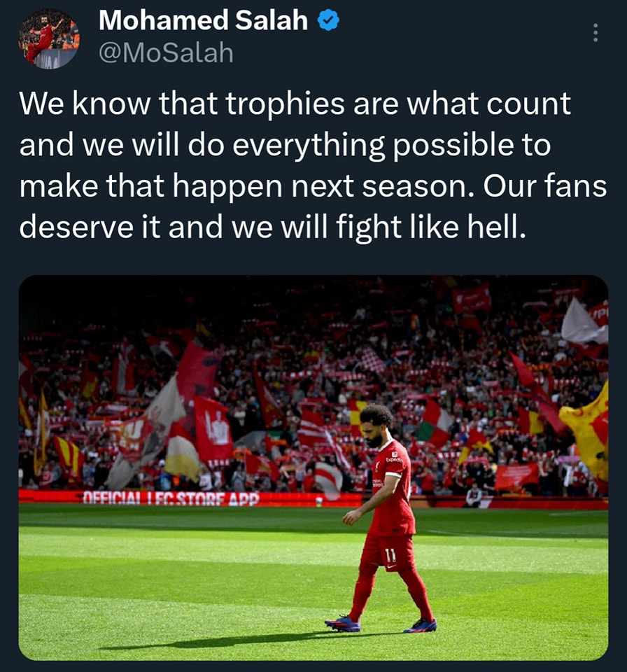
Task: Click the word 'trophies' in the tweet
Action: click(x=285, y=104)
